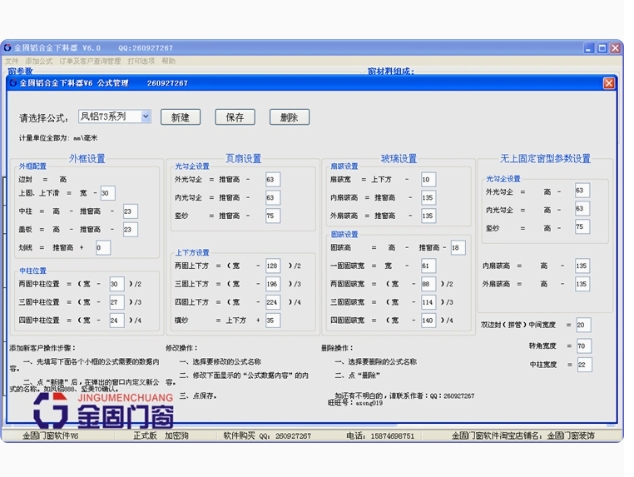Edit the 固玻高 value field (18)

(x=458, y=247)
